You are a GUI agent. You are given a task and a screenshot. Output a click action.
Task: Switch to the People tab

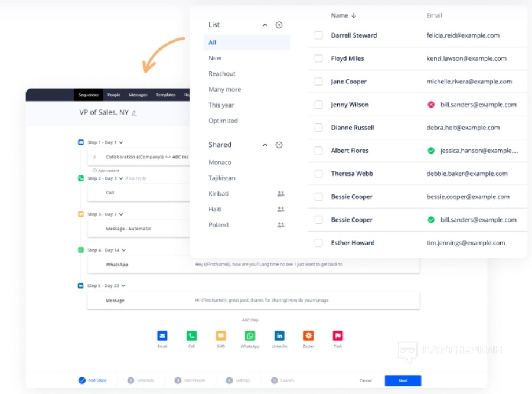(113, 95)
